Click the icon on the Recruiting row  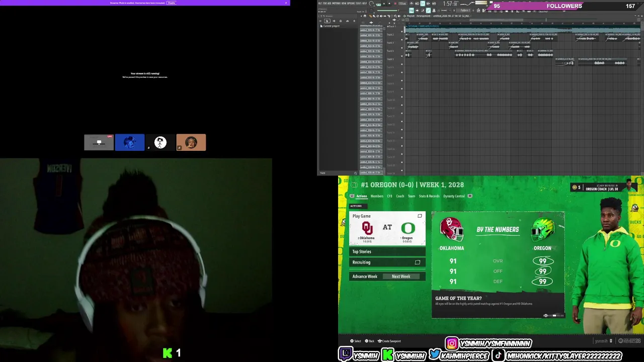coord(417,262)
